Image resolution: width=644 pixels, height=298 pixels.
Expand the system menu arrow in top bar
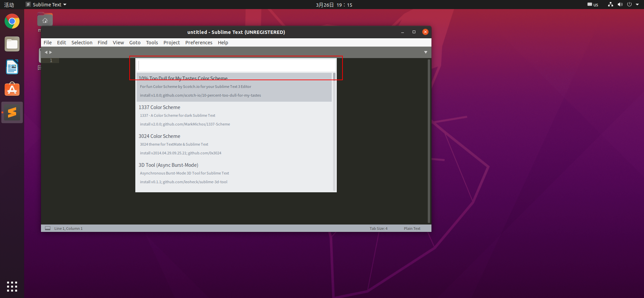(637, 5)
